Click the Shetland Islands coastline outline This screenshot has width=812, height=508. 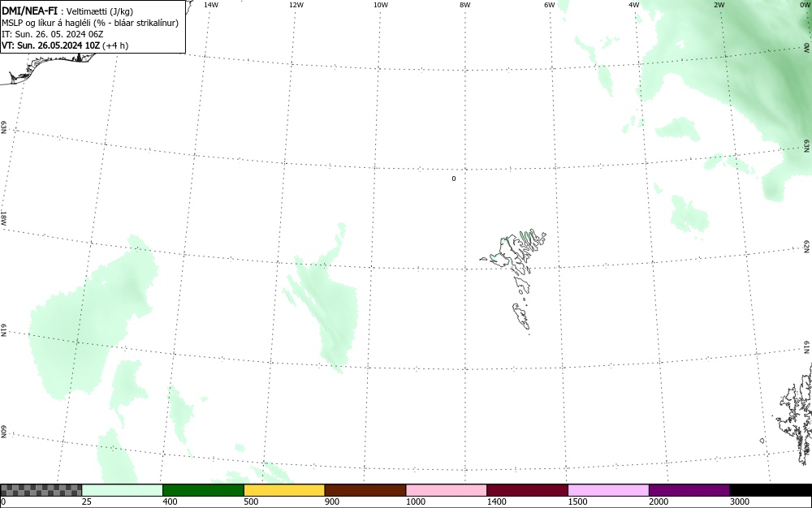tap(794, 416)
